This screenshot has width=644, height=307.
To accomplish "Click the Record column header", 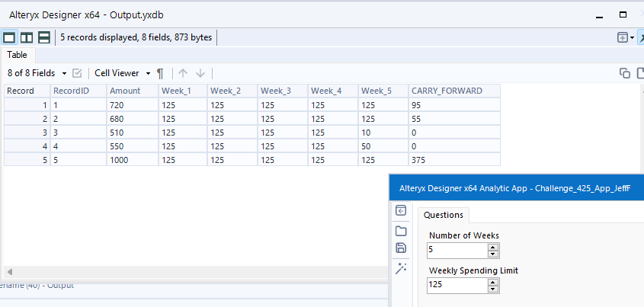I will pos(27,91).
